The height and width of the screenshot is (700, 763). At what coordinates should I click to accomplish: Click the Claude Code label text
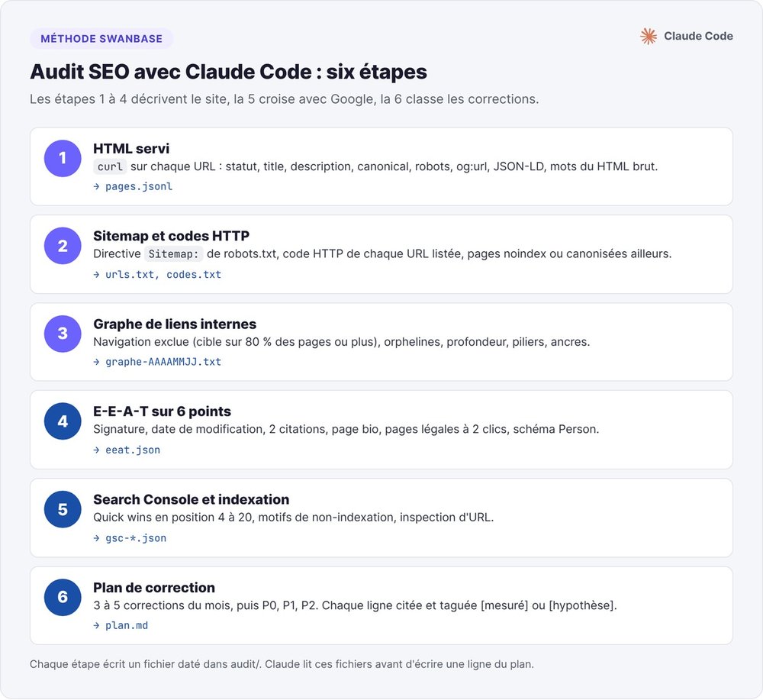point(698,36)
